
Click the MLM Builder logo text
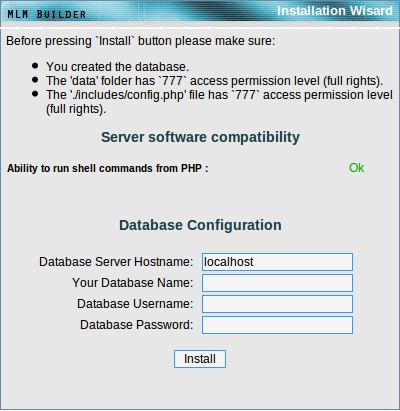coord(47,14)
